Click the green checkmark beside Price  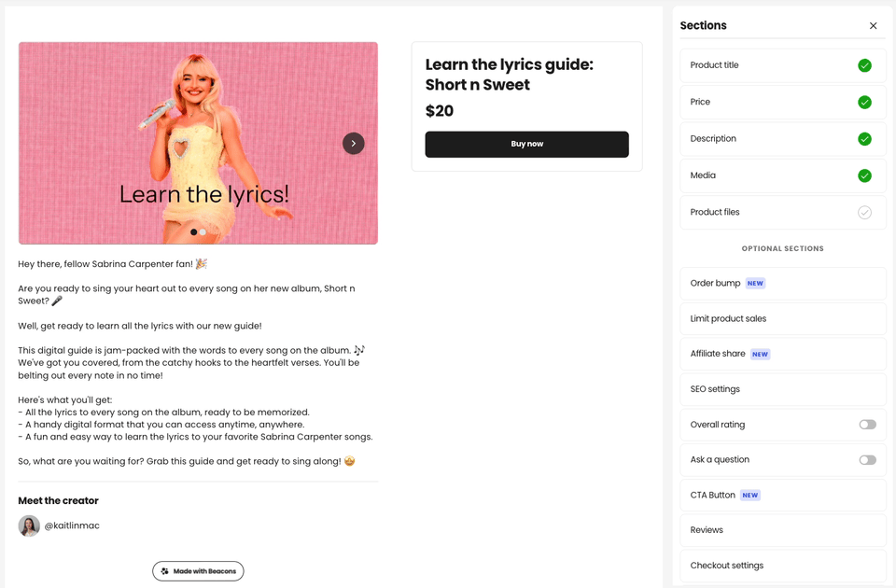coord(865,102)
